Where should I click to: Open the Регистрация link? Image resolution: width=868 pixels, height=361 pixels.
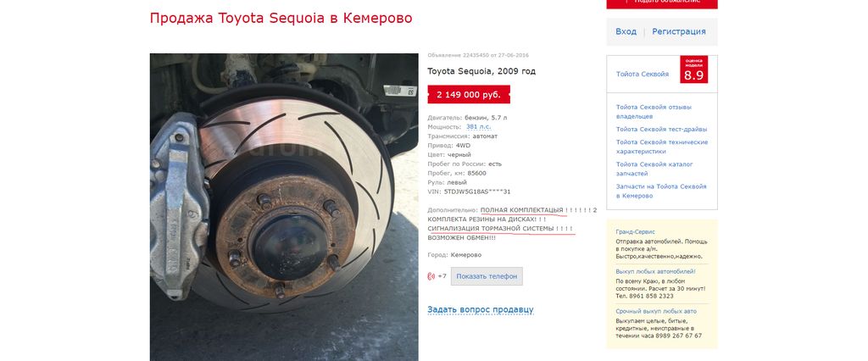(x=679, y=31)
